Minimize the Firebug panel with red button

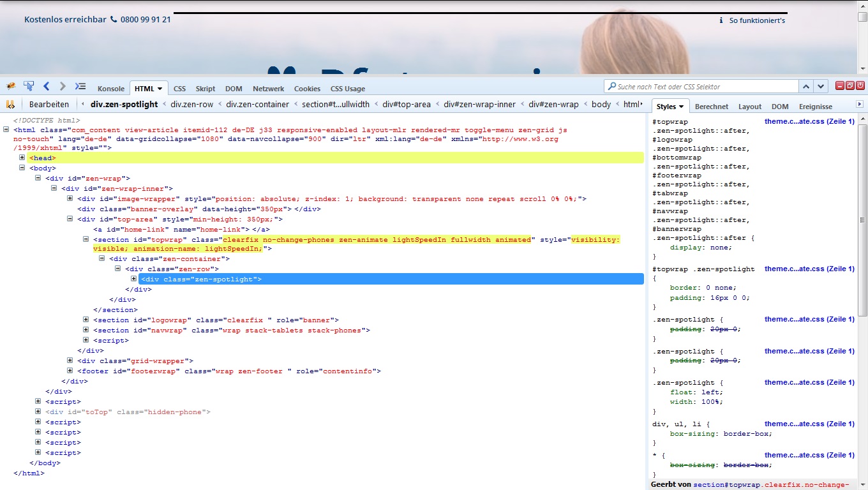coord(840,85)
